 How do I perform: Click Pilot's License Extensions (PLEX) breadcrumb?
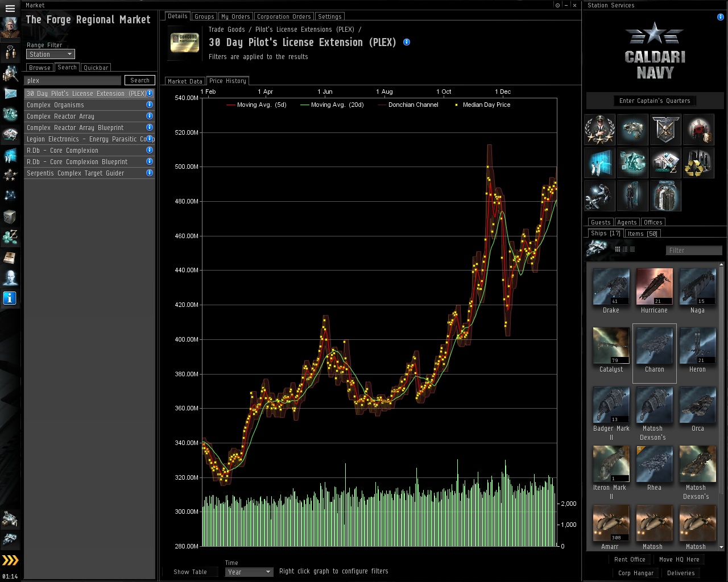tap(305, 30)
